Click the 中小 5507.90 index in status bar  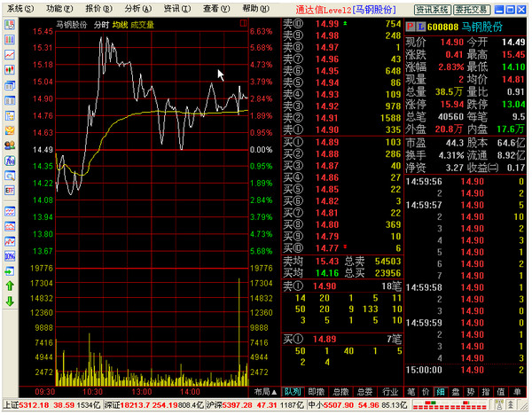coord(358,405)
